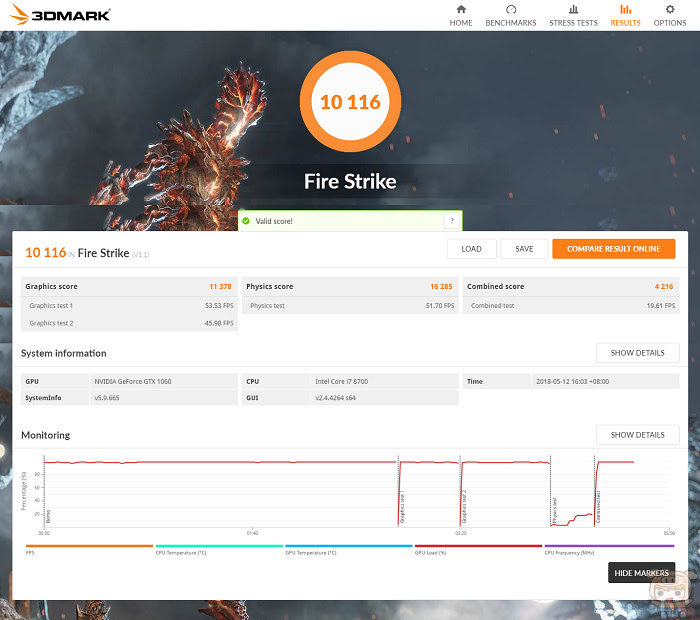Select the Results bar chart icon
700x620 pixels.
coord(625,9)
